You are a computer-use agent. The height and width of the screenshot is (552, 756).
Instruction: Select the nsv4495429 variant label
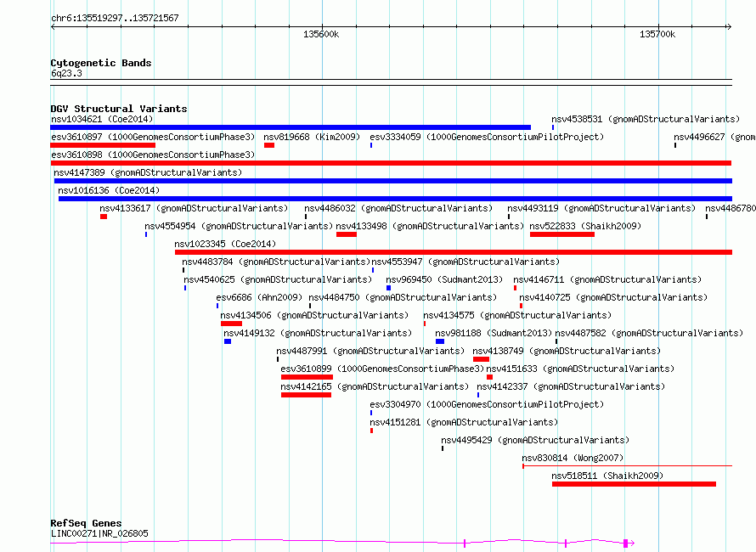(535, 440)
